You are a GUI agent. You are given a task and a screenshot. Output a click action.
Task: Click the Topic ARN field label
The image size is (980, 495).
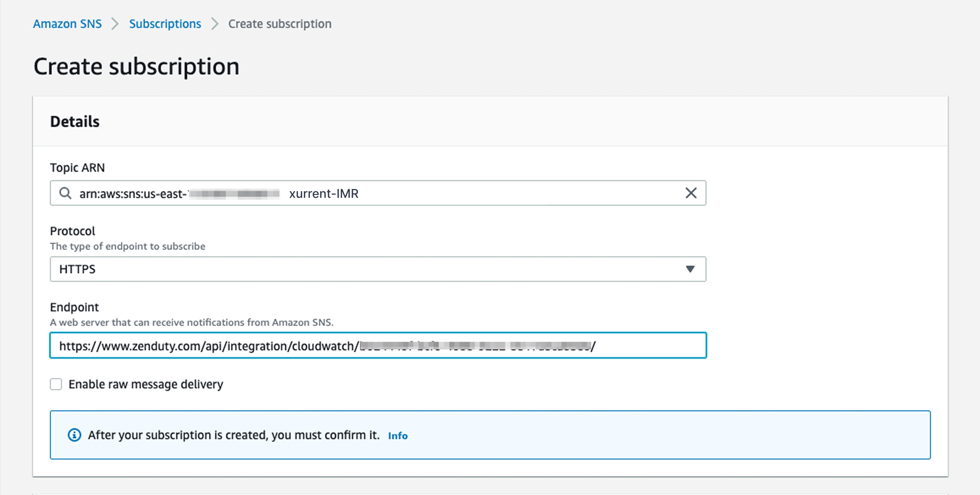point(77,168)
